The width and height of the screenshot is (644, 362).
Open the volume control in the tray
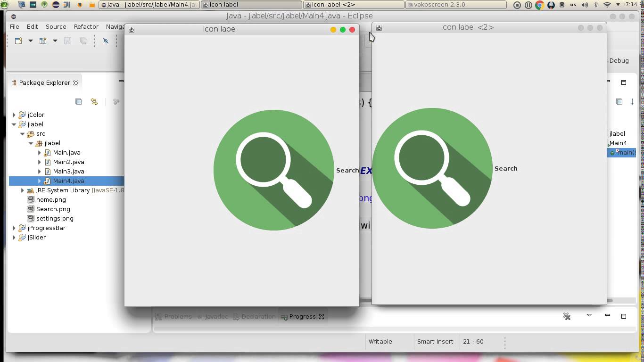(x=585, y=5)
